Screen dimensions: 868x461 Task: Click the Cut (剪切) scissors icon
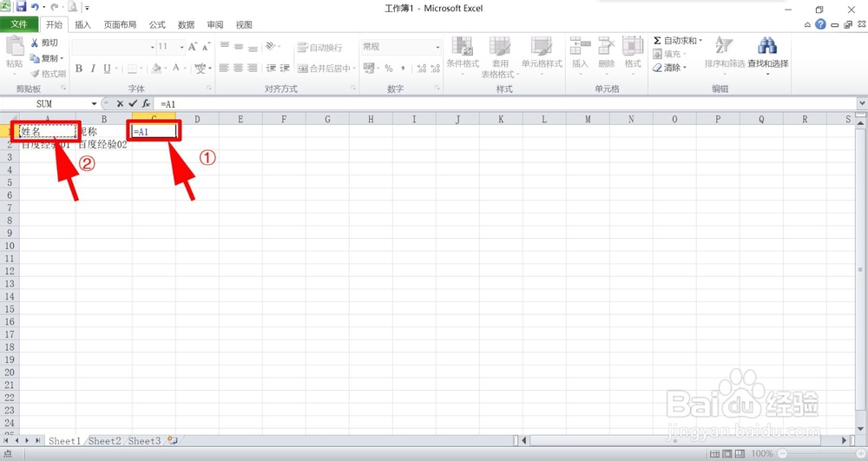[x=35, y=43]
